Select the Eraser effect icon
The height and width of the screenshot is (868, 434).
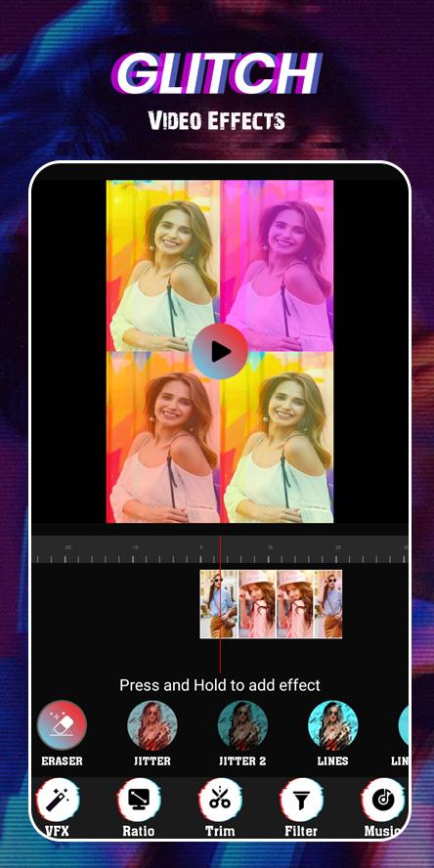[x=62, y=725]
